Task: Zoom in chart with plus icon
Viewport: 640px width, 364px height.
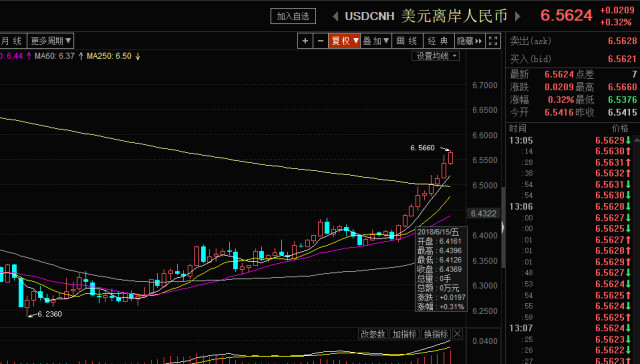Action: [305, 41]
